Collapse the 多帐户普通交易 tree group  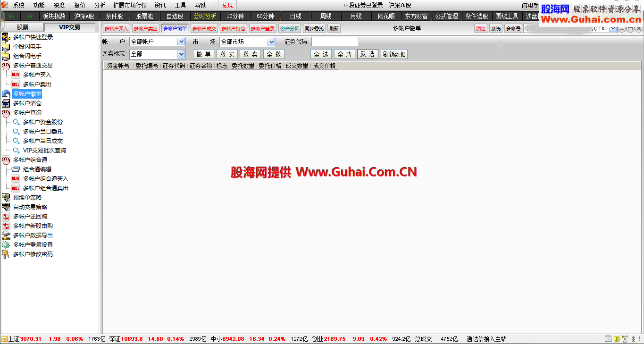click(x=6, y=66)
